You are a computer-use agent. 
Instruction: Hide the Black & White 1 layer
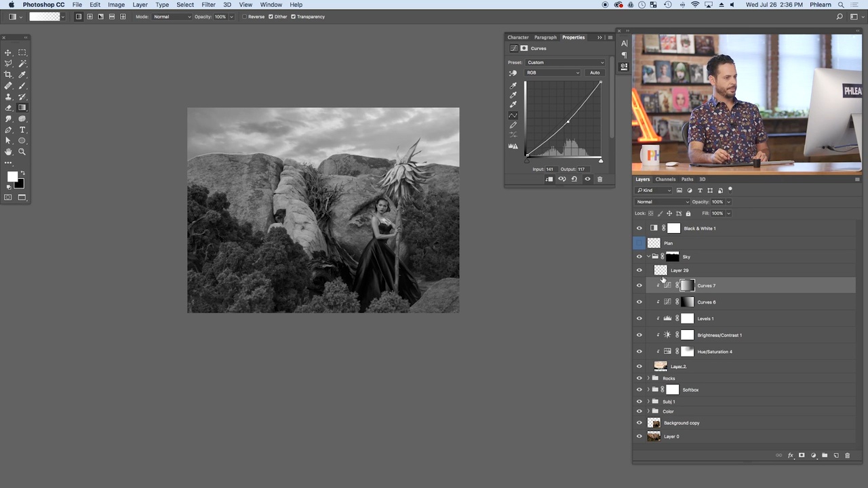[x=639, y=228]
